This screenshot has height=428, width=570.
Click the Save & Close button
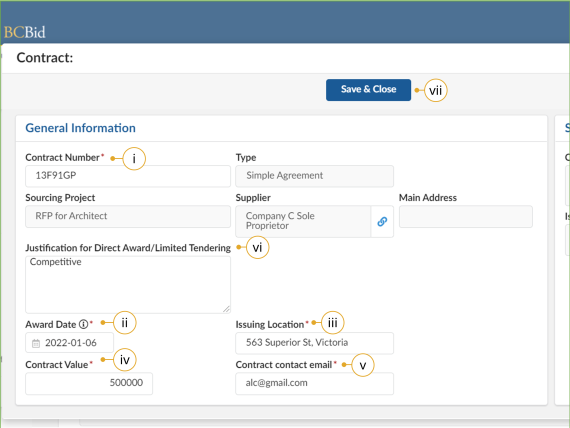[x=368, y=90]
